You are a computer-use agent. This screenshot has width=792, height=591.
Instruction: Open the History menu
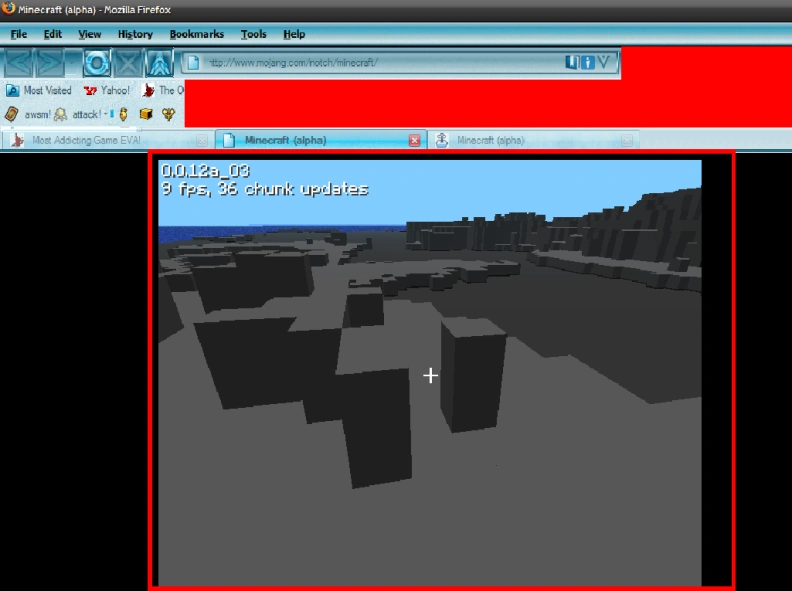pos(135,34)
